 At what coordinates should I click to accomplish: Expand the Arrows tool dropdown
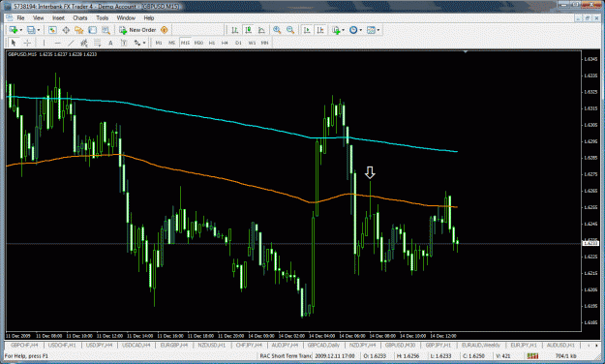click(144, 43)
